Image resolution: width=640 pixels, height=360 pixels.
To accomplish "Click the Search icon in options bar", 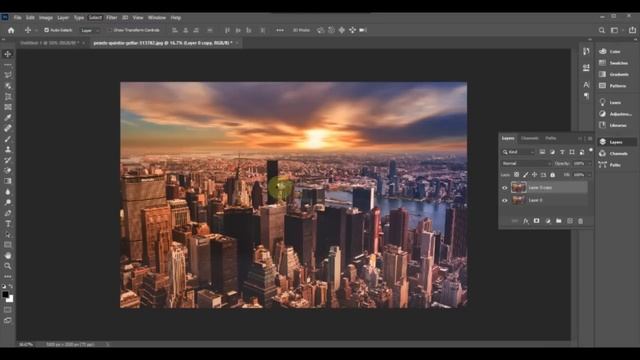I will [602, 30].
